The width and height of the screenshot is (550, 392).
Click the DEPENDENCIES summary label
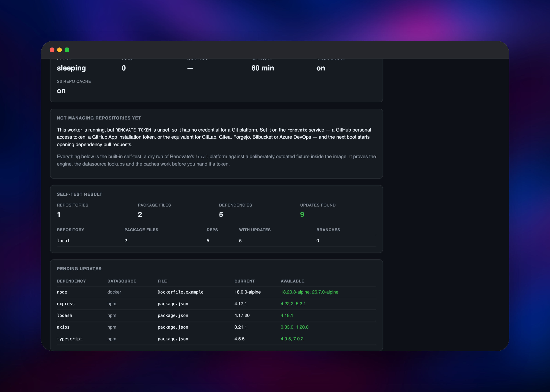pos(235,205)
